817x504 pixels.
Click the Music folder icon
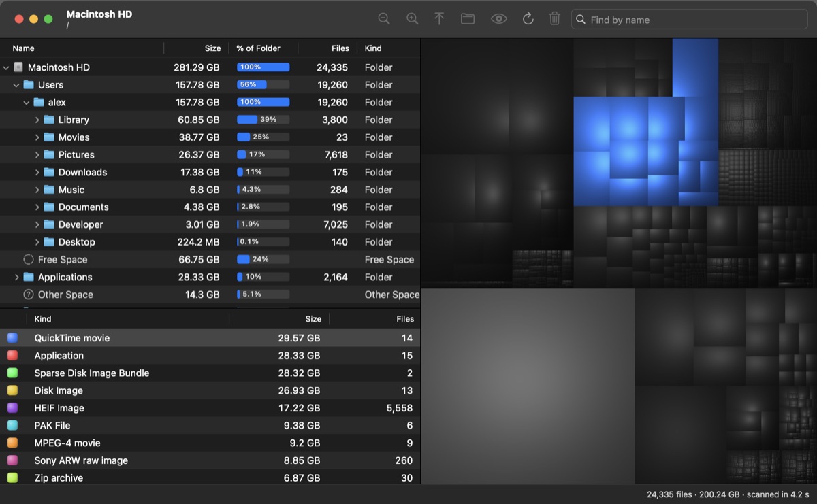pyautogui.click(x=49, y=190)
